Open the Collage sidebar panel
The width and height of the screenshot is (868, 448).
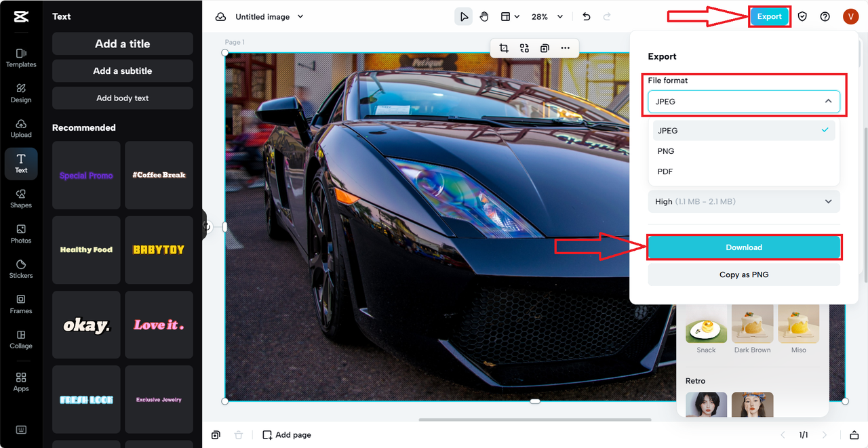click(21, 340)
